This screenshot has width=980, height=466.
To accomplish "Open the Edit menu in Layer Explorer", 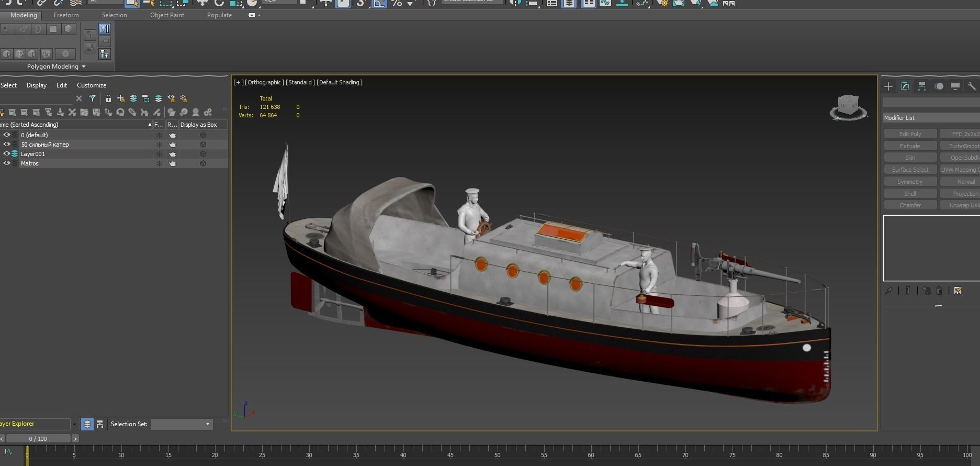I will [x=62, y=85].
